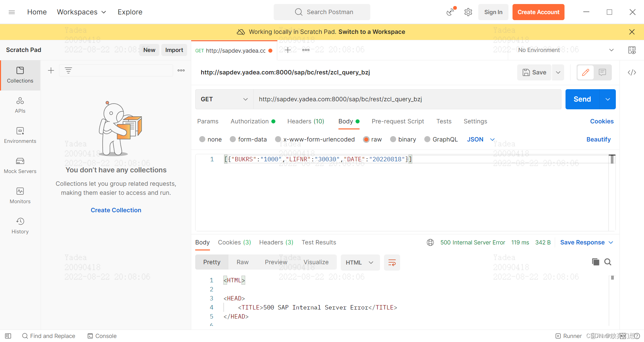
Task: Open the Runner in the status bar
Action: pos(569,336)
